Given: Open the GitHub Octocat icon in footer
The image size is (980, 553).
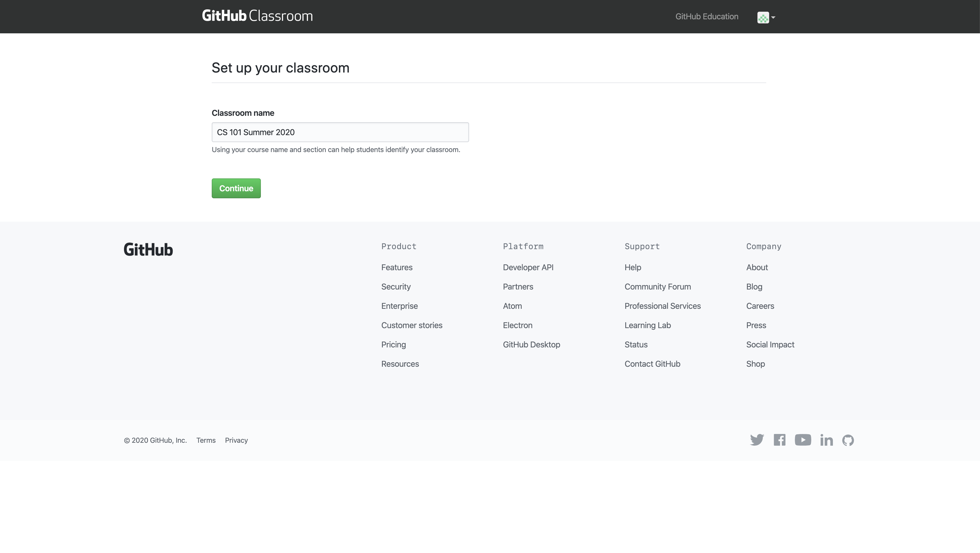Looking at the screenshot, I should pyautogui.click(x=848, y=440).
